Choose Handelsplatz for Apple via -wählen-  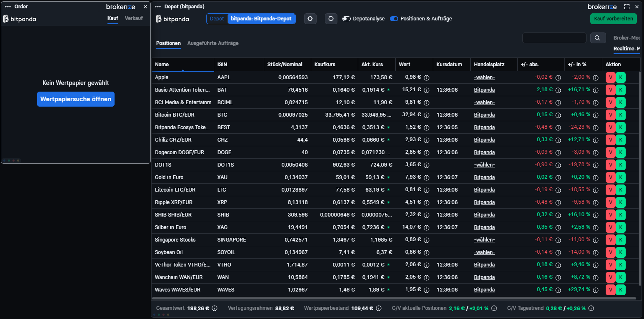(484, 77)
